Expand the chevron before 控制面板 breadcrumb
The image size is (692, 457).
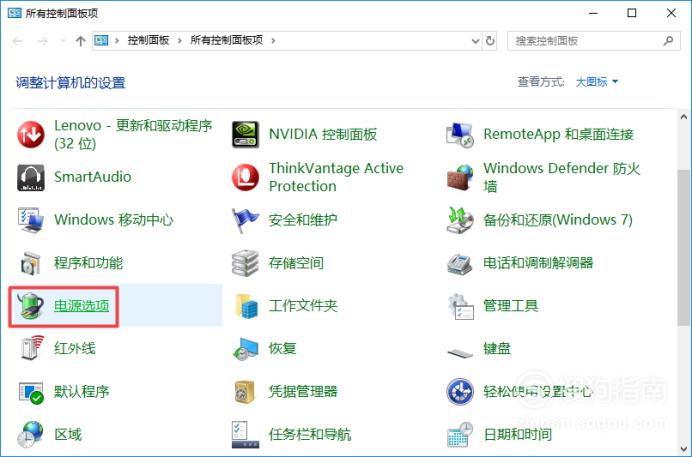(117, 41)
